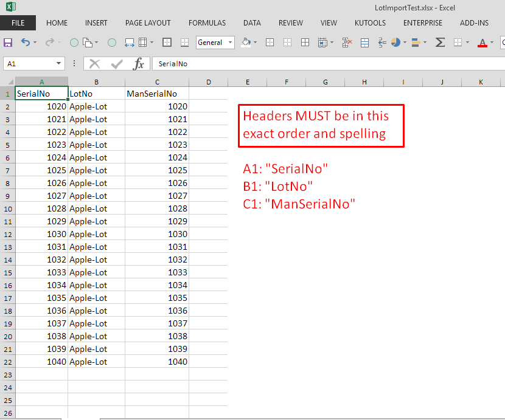The image size is (505, 420).
Task: Select column C by its header
Action: (x=157, y=82)
